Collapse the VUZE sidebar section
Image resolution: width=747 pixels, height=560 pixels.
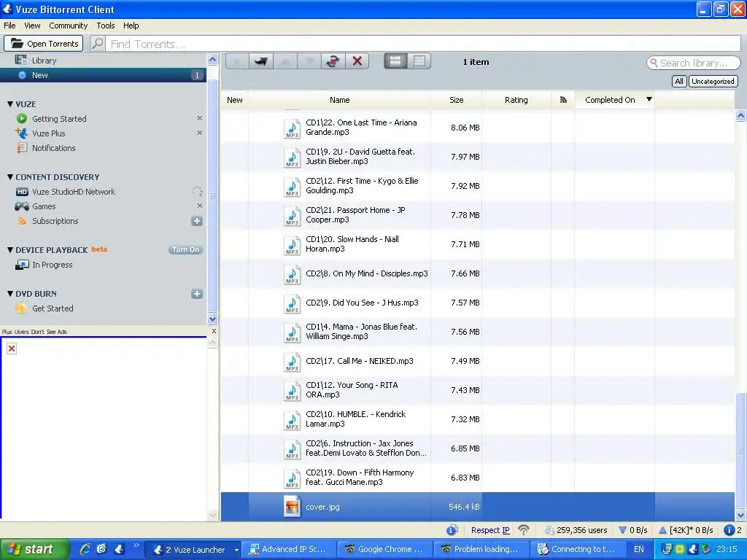coord(10,104)
